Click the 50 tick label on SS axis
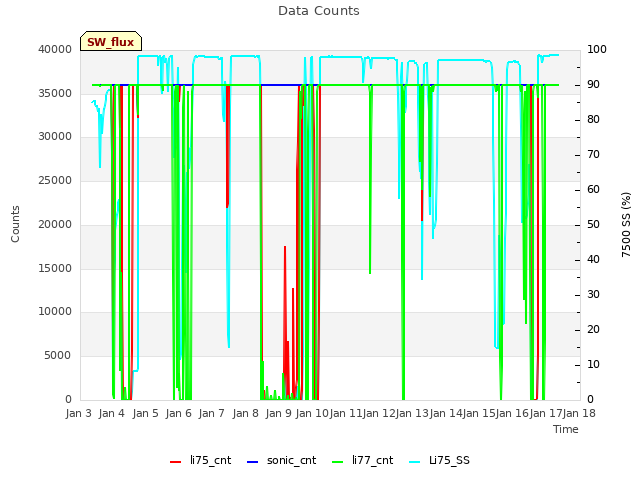 (593, 224)
